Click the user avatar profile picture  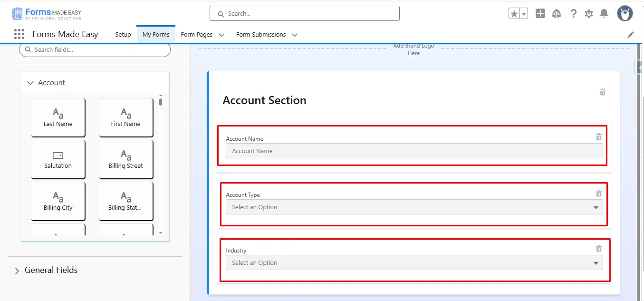625,14
